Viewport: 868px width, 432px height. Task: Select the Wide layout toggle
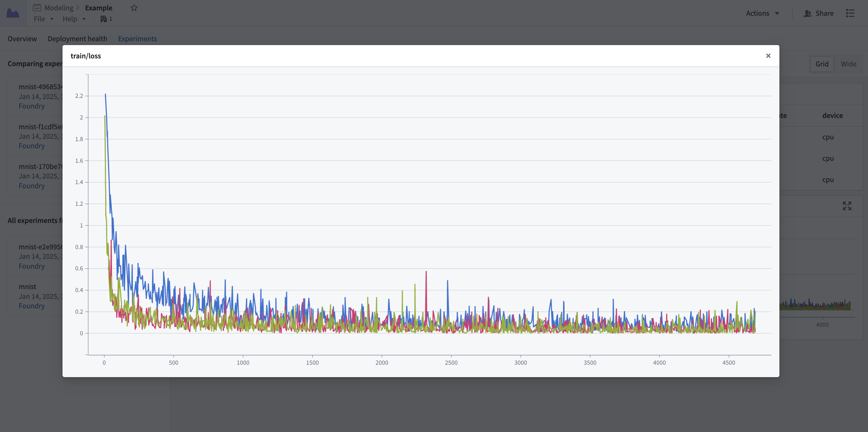(x=848, y=64)
